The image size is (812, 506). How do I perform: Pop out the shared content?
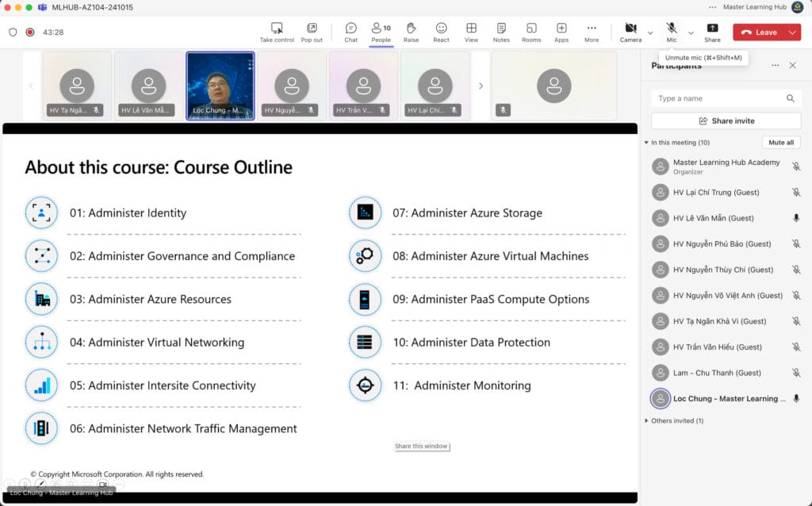[x=311, y=32]
